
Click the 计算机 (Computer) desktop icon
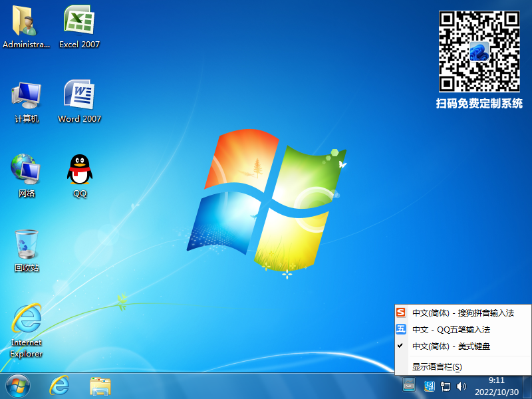(26, 96)
